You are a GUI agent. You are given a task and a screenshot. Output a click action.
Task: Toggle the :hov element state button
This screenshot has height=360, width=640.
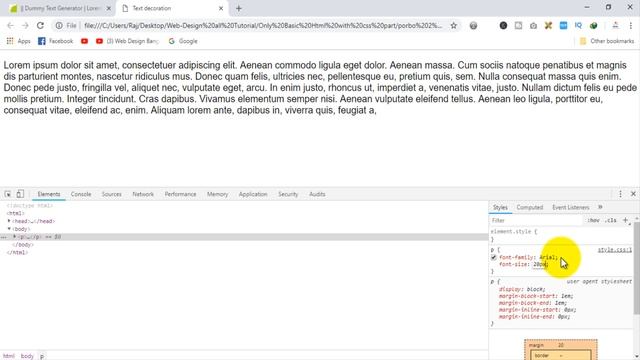tap(593, 220)
